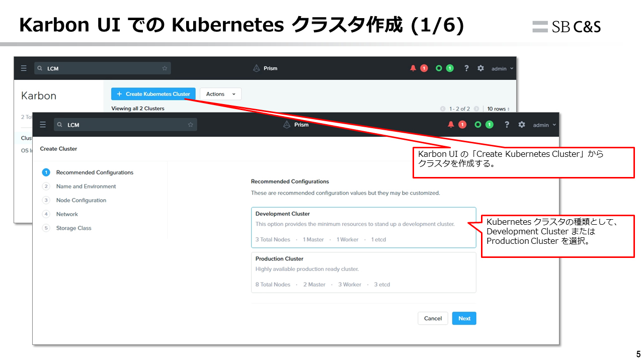Open hamburger menu in front Create Cluster window
Screen dimensions: 644x362
tap(43, 125)
